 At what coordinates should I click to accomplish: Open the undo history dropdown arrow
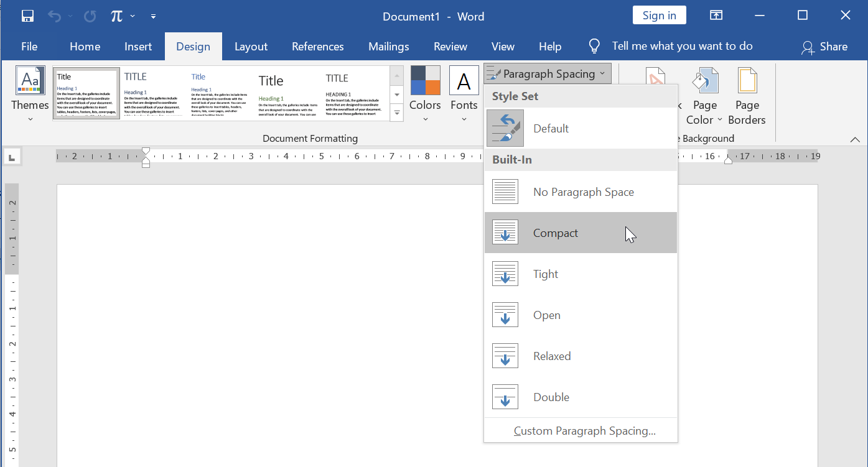(70, 16)
